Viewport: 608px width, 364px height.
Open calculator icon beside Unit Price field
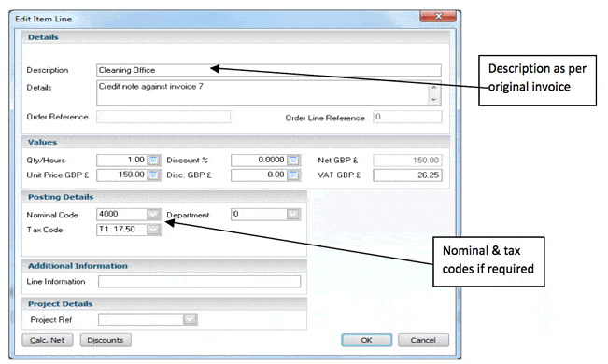[x=153, y=175]
